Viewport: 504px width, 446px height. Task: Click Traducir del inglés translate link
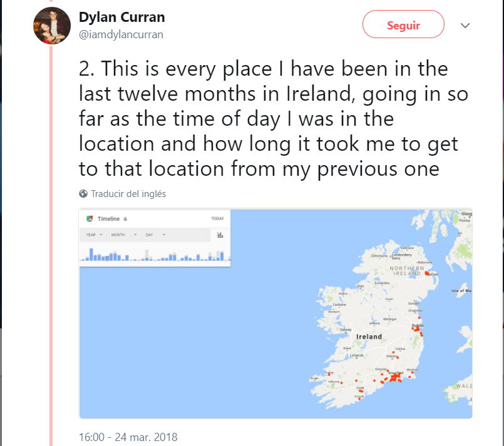point(128,194)
